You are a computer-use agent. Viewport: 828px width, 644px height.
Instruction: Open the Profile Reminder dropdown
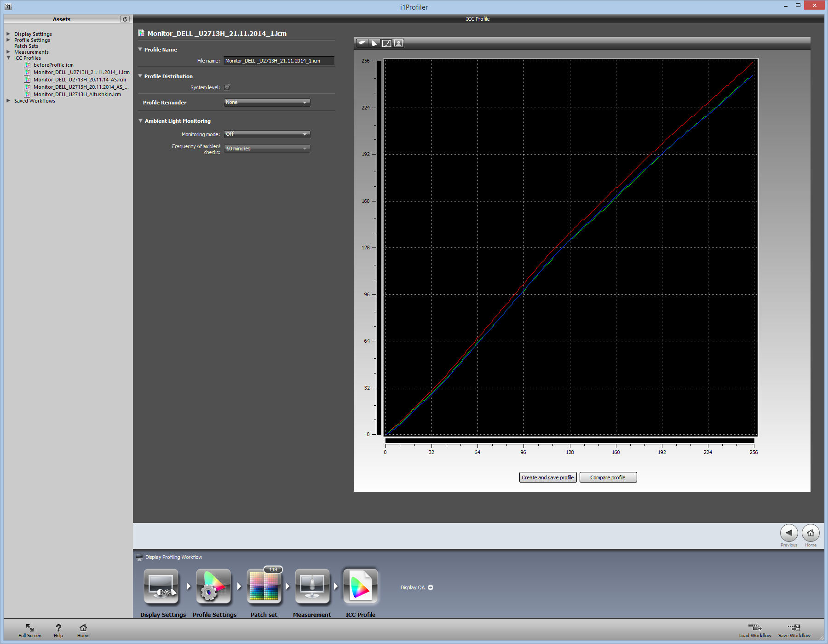point(267,103)
